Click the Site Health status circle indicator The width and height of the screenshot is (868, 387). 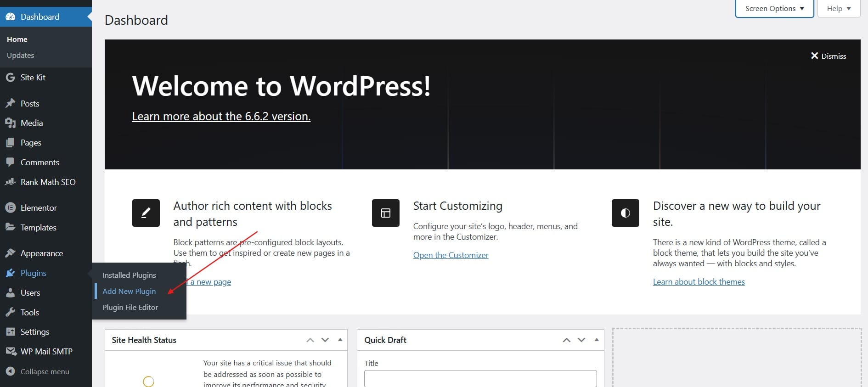click(148, 381)
